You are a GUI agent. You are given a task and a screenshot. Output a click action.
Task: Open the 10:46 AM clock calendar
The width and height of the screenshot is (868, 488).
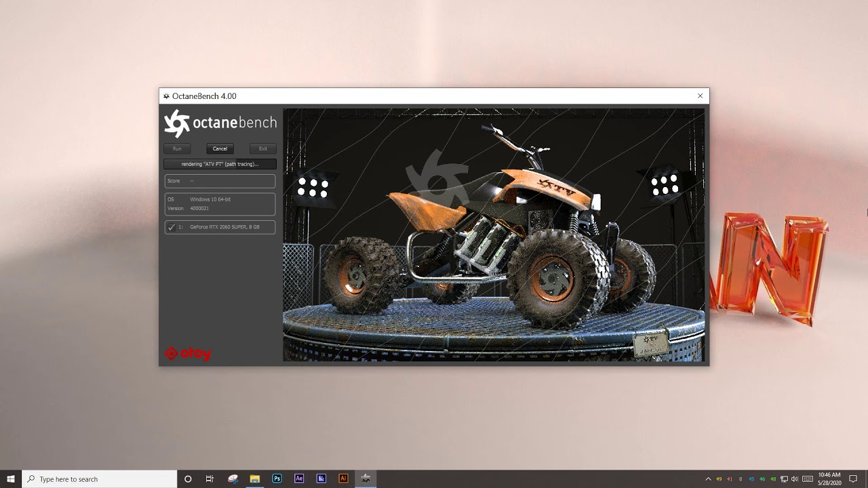click(x=829, y=479)
